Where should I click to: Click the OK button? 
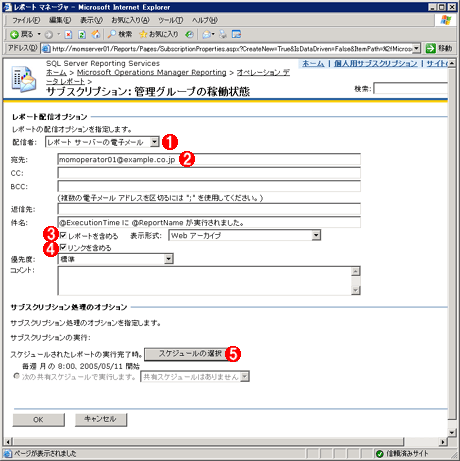click(x=38, y=420)
